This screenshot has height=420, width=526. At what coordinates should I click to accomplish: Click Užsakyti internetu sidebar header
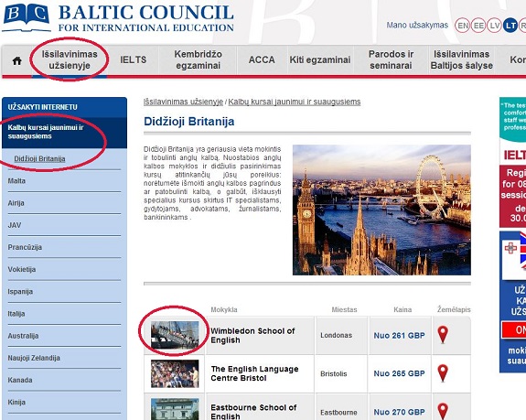point(64,107)
